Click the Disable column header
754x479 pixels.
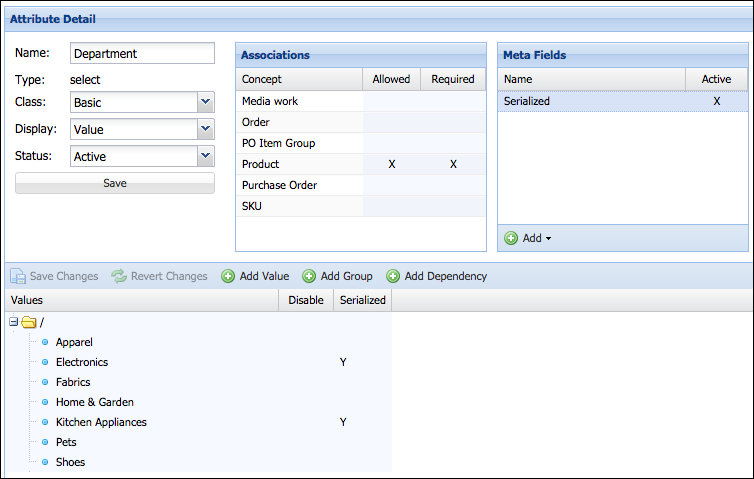(x=306, y=300)
